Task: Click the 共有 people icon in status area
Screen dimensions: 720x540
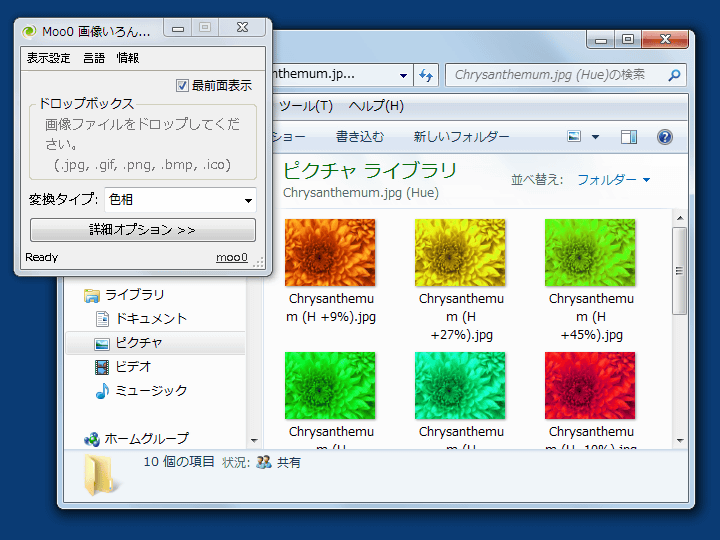Action: [264, 462]
